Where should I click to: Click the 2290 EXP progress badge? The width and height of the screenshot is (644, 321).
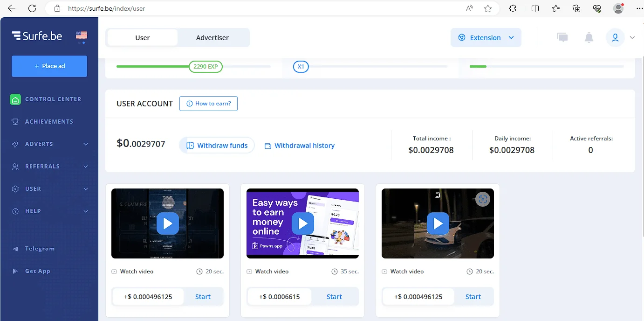(x=206, y=67)
